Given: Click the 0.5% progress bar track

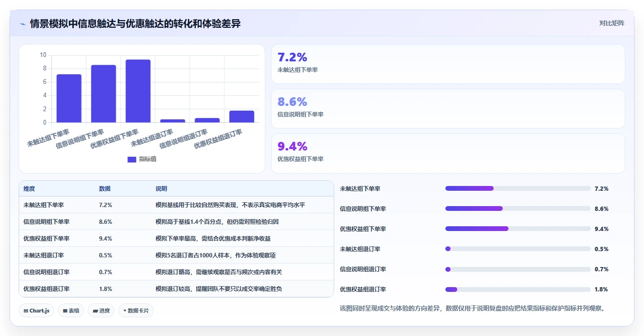Looking at the screenshot, I should point(518,249).
